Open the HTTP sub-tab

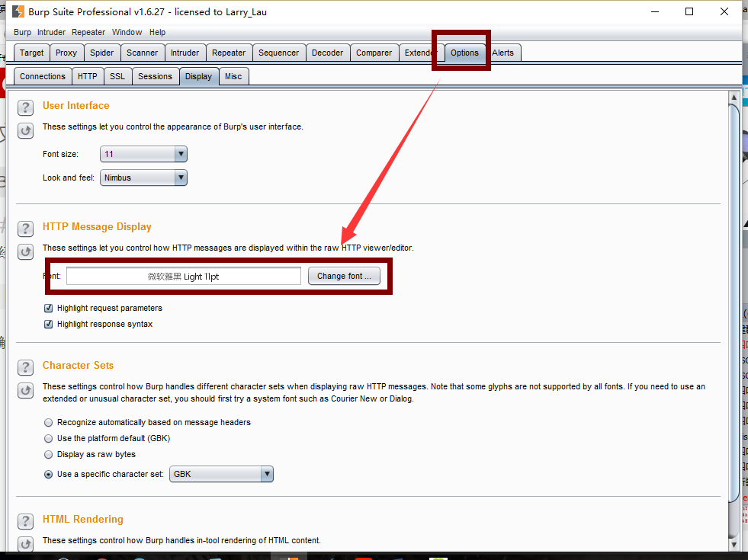(x=88, y=76)
